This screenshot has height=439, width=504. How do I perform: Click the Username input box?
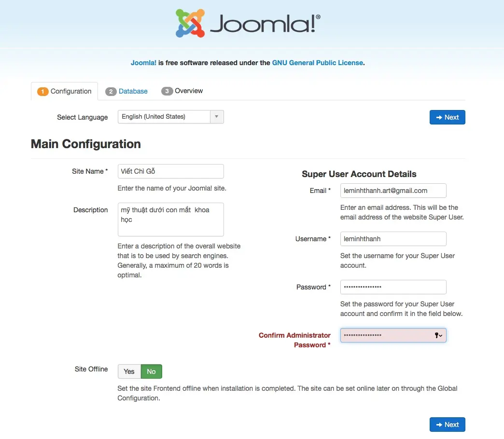[x=393, y=239]
